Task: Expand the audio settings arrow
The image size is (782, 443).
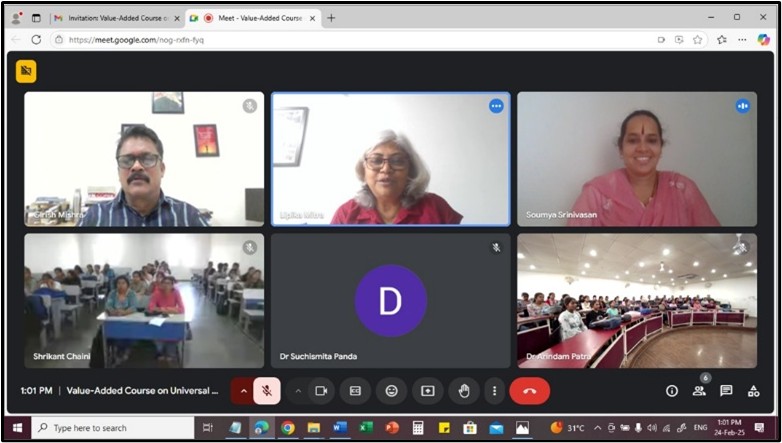Action: (x=242, y=391)
